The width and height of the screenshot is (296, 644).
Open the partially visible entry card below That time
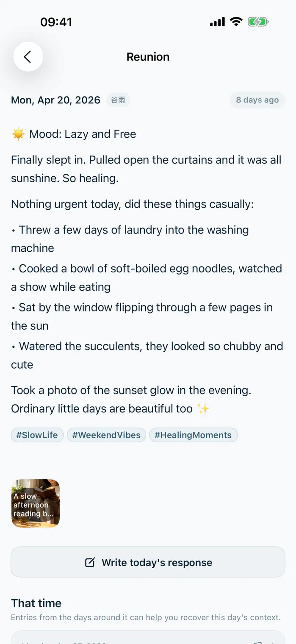coord(148,637)
